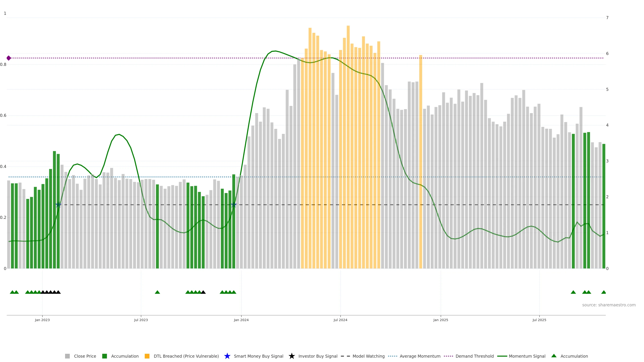
Task: Click the black Investor Buy Signal star in legend
Action: pos(291,356)
